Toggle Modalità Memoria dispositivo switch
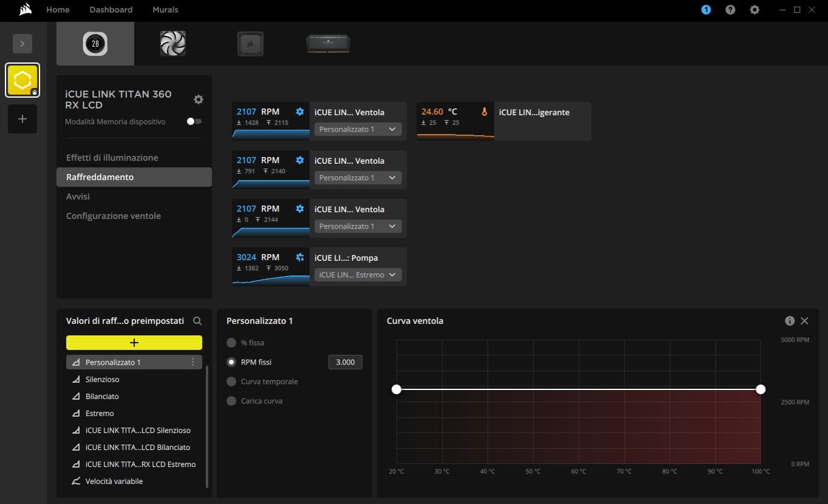 pyautogui.click(x=194, y=121)
